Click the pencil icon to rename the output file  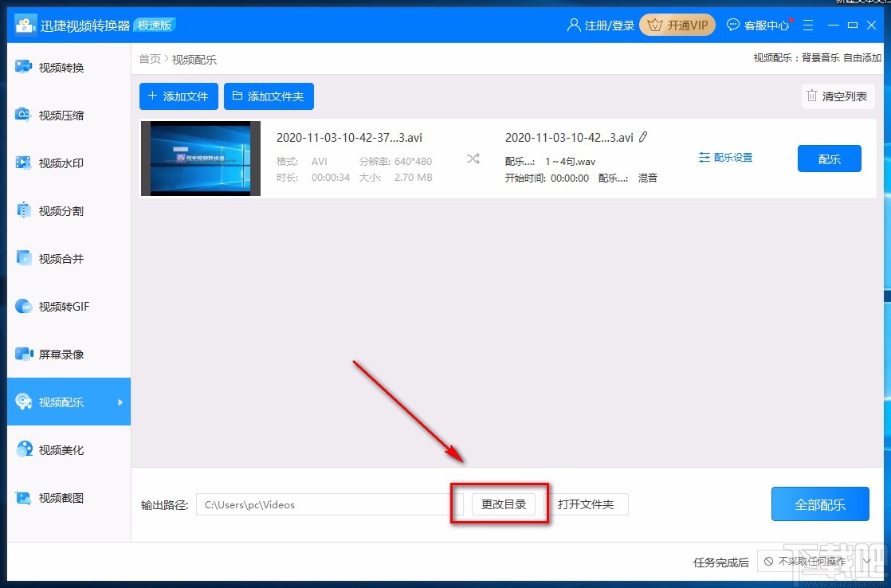(x=644, y=137)
